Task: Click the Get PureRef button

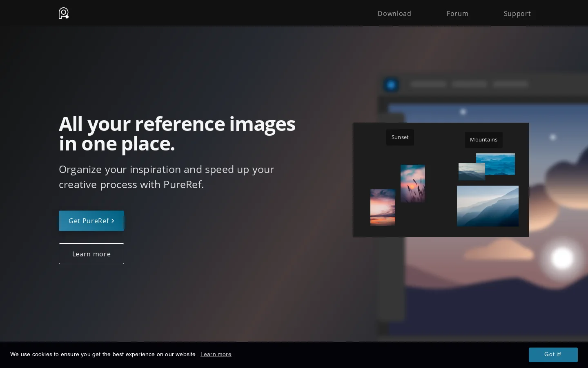Action: pos(91,221)
